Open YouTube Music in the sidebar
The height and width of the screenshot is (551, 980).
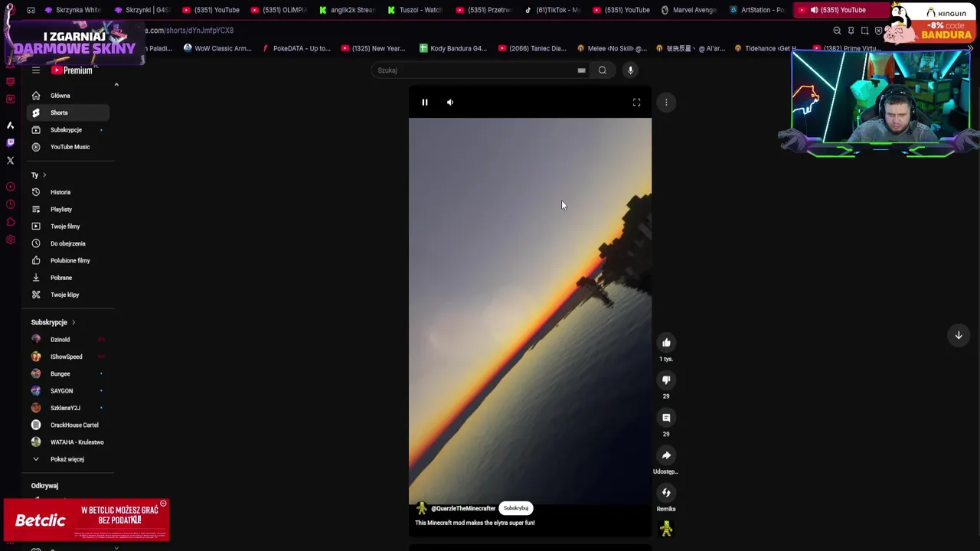point(67,147)
